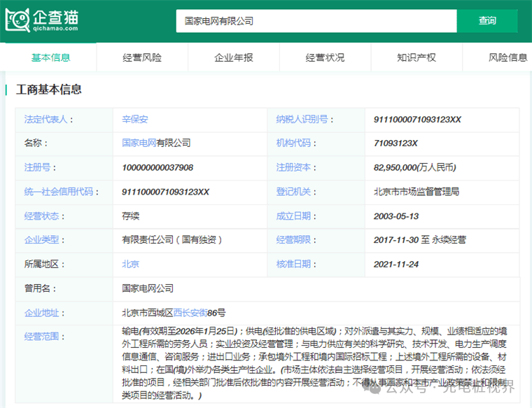Click the 企查猫 cat logo icon

[x=17, y=20]
